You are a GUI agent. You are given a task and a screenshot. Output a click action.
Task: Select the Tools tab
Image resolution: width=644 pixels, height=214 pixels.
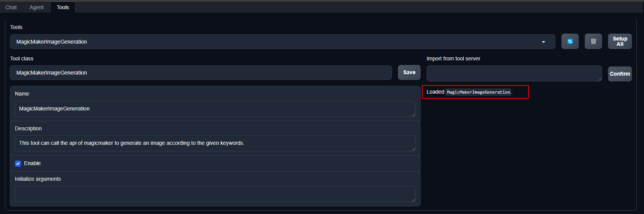[x=63, y=7]
